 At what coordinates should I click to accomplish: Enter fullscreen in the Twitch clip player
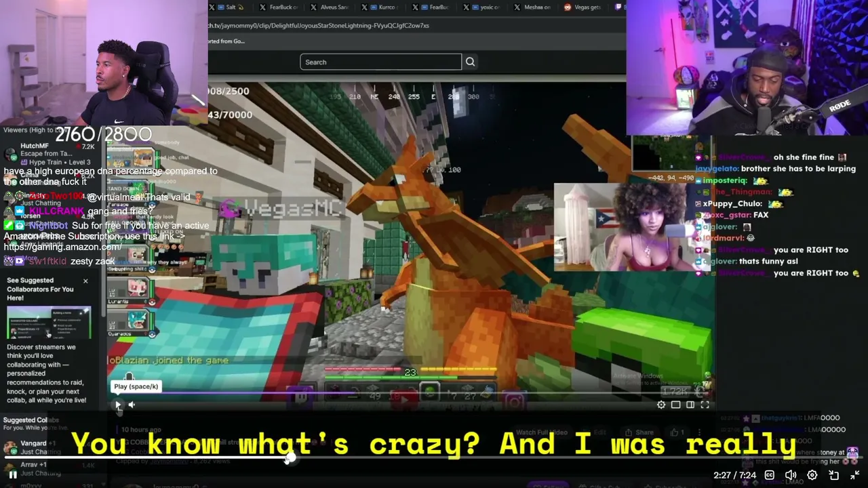(705, 405)
